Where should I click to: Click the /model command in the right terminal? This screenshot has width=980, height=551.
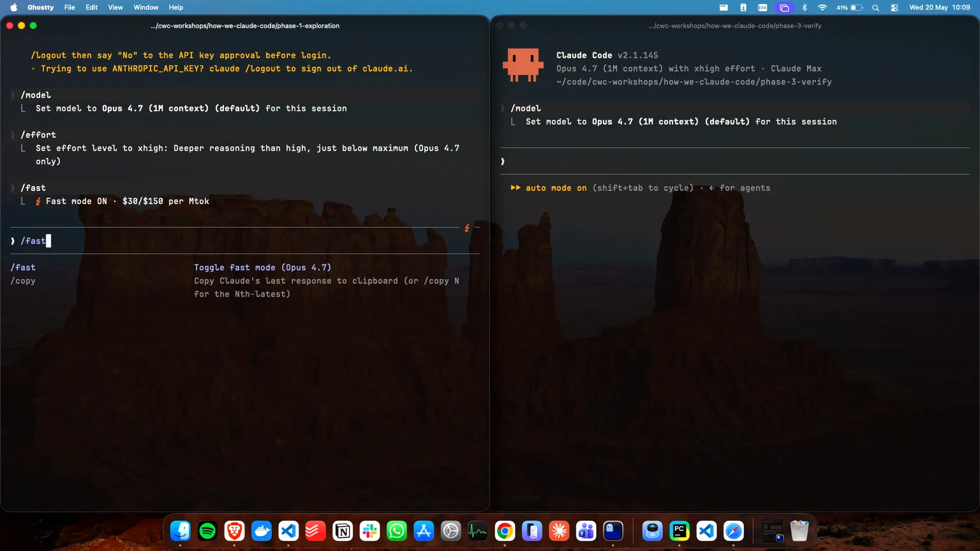click(x=526, y=108)
